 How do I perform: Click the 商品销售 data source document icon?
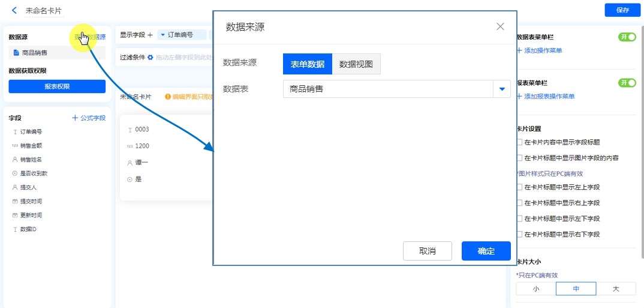[x=16, y=53]
